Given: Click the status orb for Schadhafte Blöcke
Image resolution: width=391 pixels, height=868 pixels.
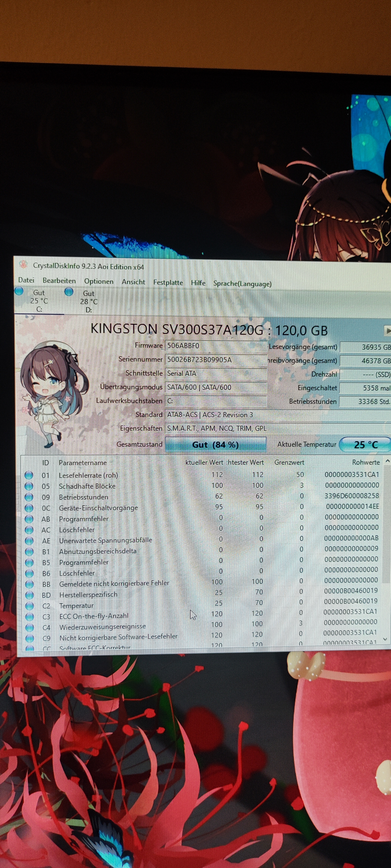Looking at the screenshot, I should pyautogui.click(x=29, y=486).
